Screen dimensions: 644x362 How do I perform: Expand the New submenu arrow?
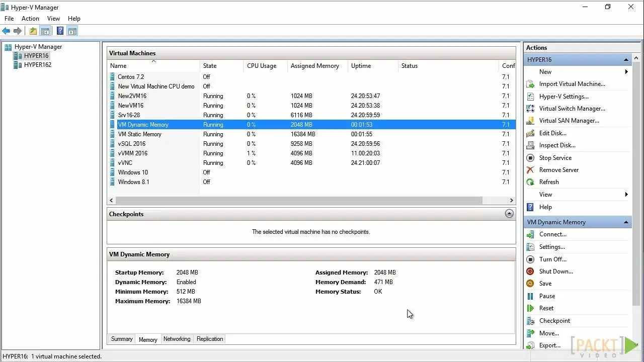point(626,72)
